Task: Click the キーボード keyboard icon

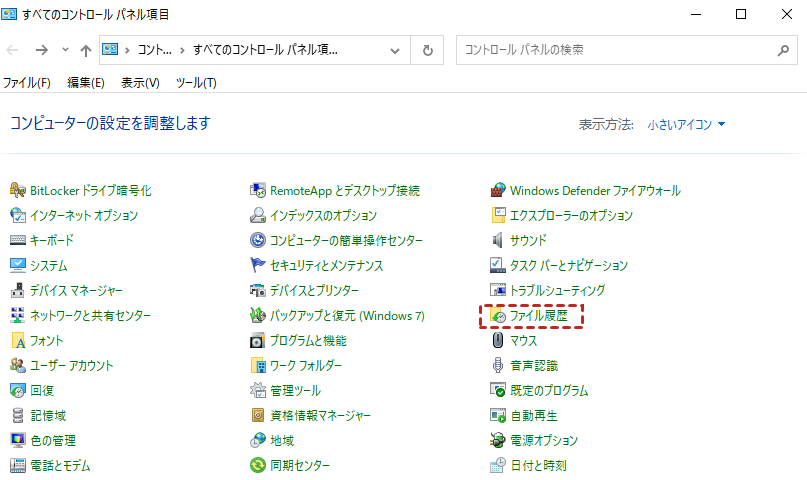Action: pyautogui.click(x=17, y=240)
